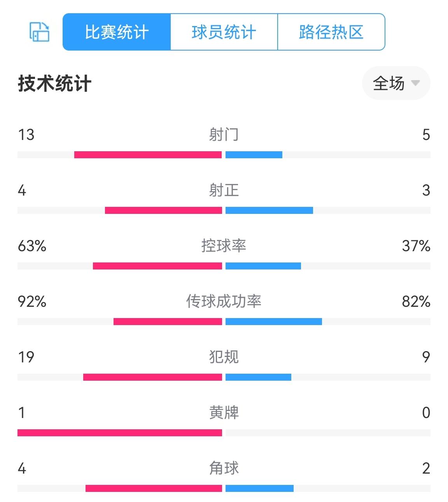Click the blue 射门 bar
Viewport: 448px width, 502px height.
tap(254, 155)
